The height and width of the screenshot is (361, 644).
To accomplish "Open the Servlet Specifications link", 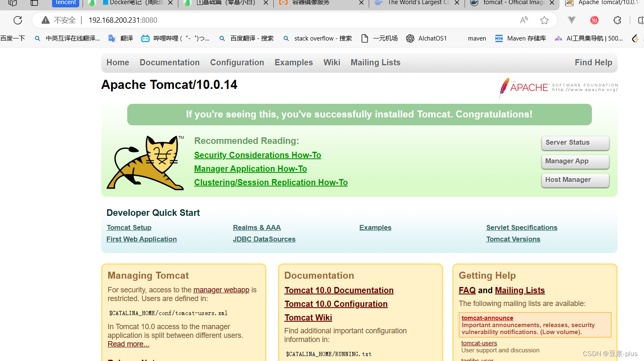I will (521, 227).
